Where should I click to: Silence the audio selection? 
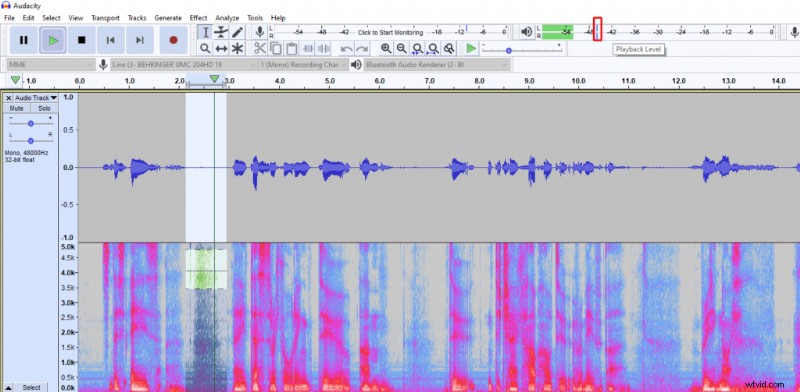pos(323,48)
